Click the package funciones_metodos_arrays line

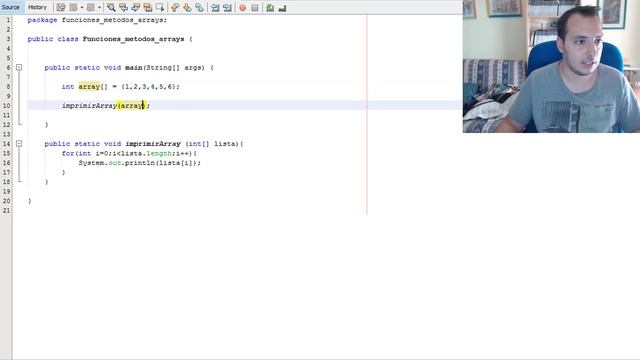[97, 20]
